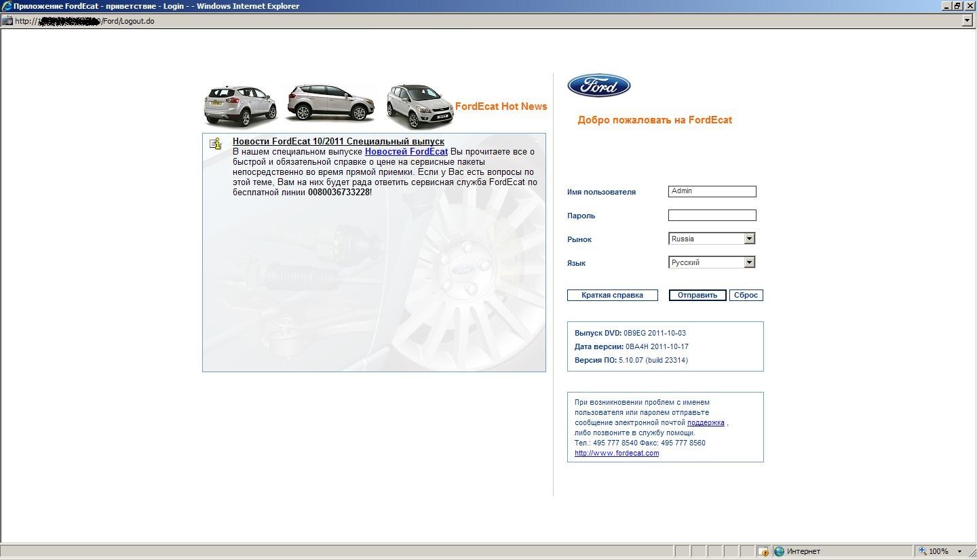Click the Ford oval logo

pyautogui.click(x=599, y=85)
